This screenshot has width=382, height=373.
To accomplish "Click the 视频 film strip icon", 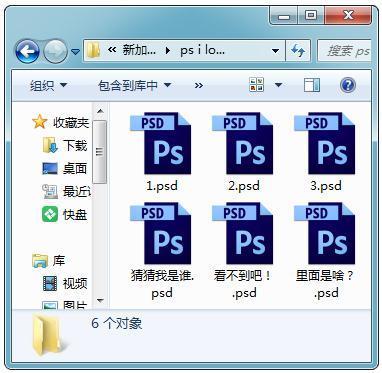I will tap(50, 284).
